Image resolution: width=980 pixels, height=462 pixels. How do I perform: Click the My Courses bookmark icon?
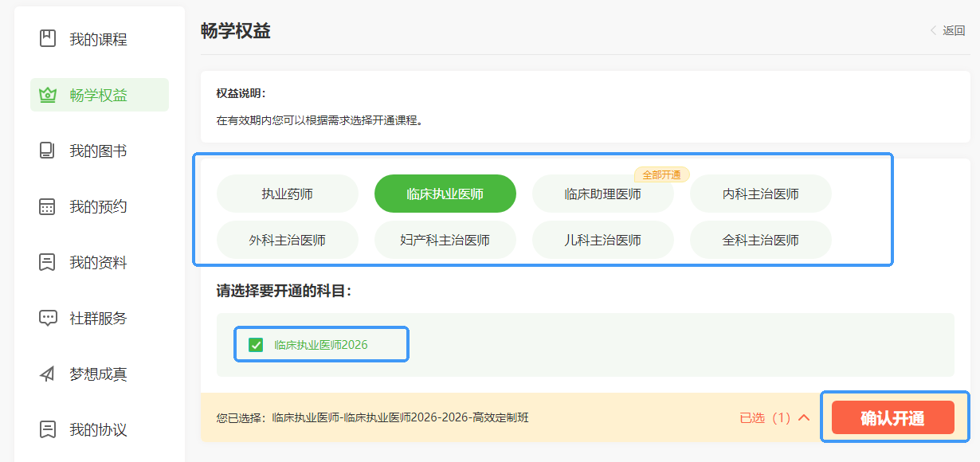(x=48, y=39)
